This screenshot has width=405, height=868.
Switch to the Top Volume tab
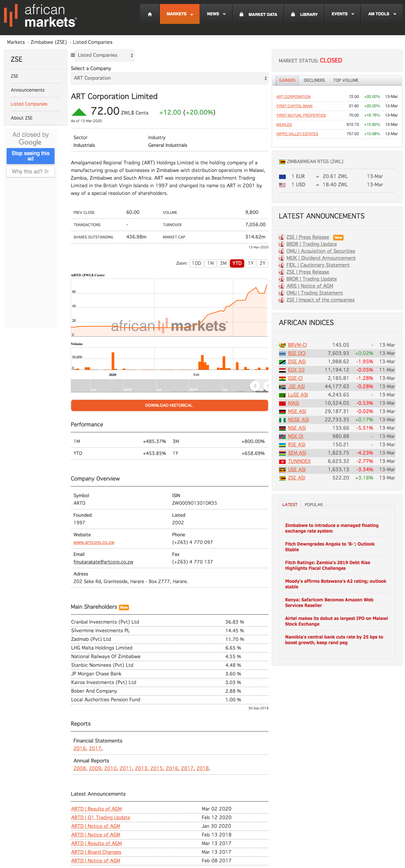pos(346,81)
